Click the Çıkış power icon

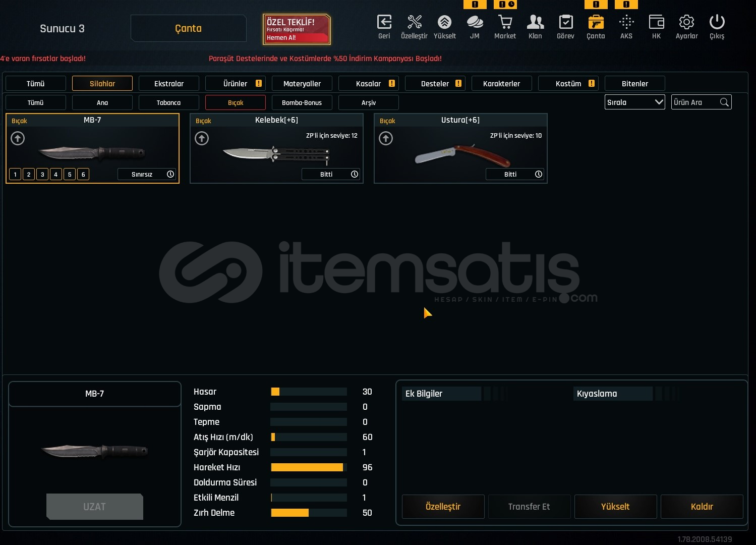717,22
